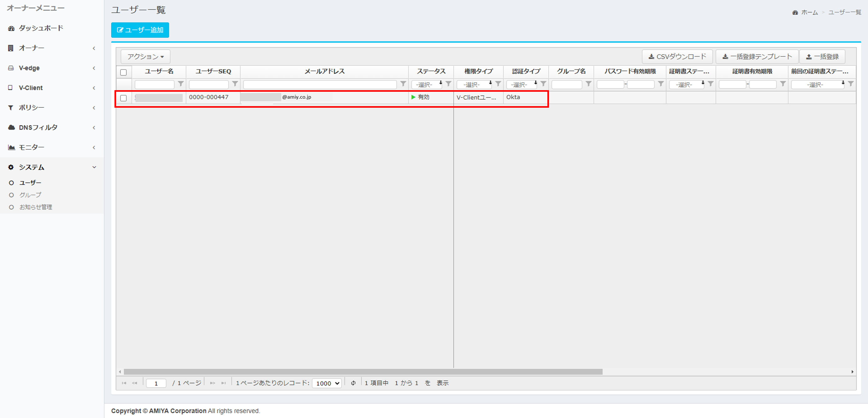The width and height of the screenshot is (868, 418).
Task: Select お知らせ管理 under システム
Action: click(35, 207)
